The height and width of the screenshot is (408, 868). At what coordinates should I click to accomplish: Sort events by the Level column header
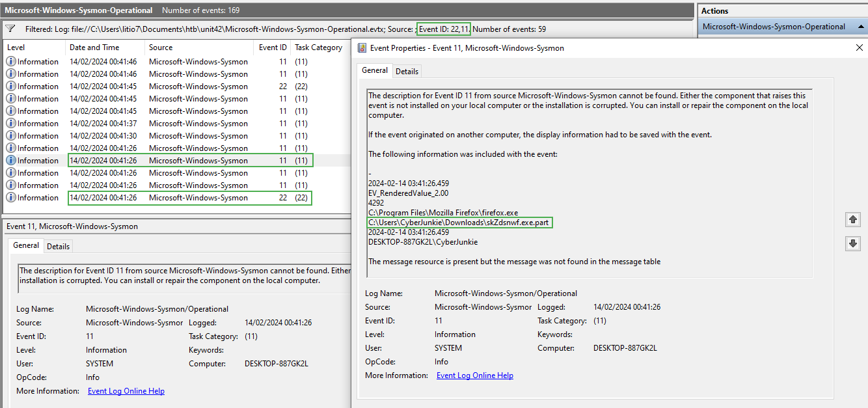click(x=33, y=48)
